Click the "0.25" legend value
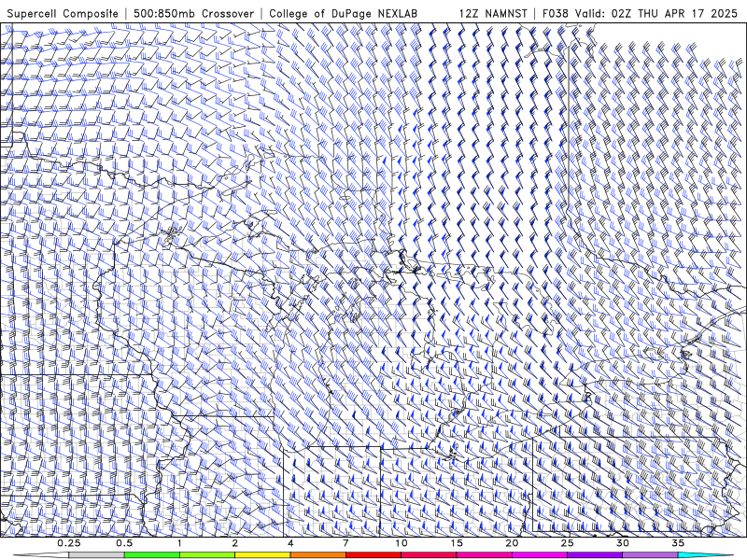 coord(69,543)
